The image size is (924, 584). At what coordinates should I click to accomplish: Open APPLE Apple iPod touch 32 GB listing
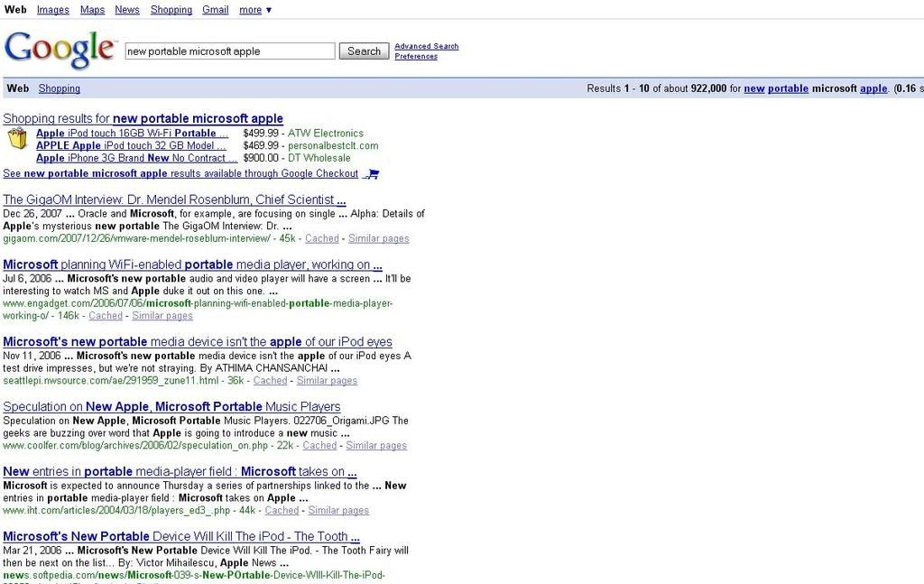(131, 145)
